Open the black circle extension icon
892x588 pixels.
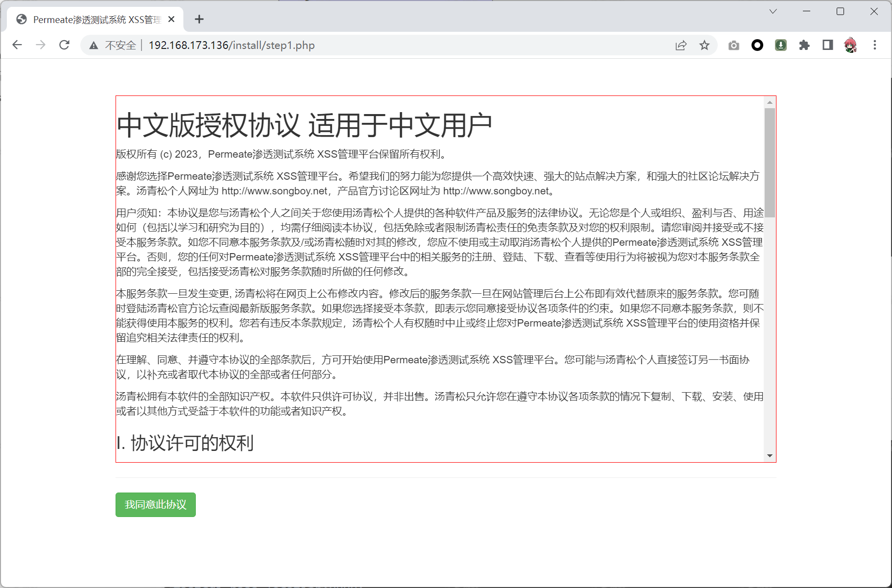click(x=757, y=46)
